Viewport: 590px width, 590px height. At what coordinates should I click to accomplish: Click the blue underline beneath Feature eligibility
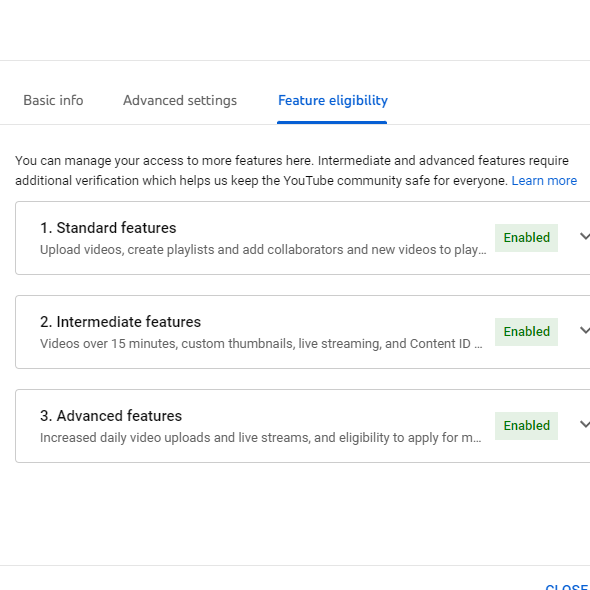coord(332,122)
